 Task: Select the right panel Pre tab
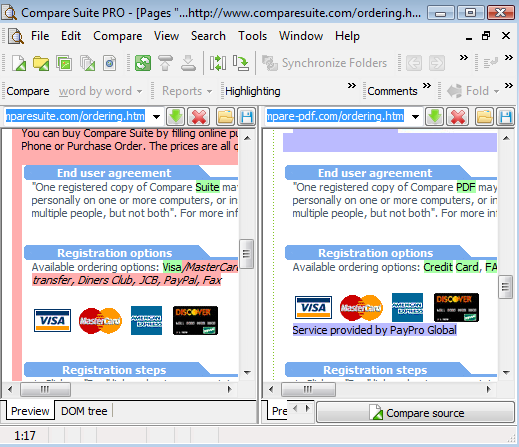pyautogui.click(x=278, y=411)
